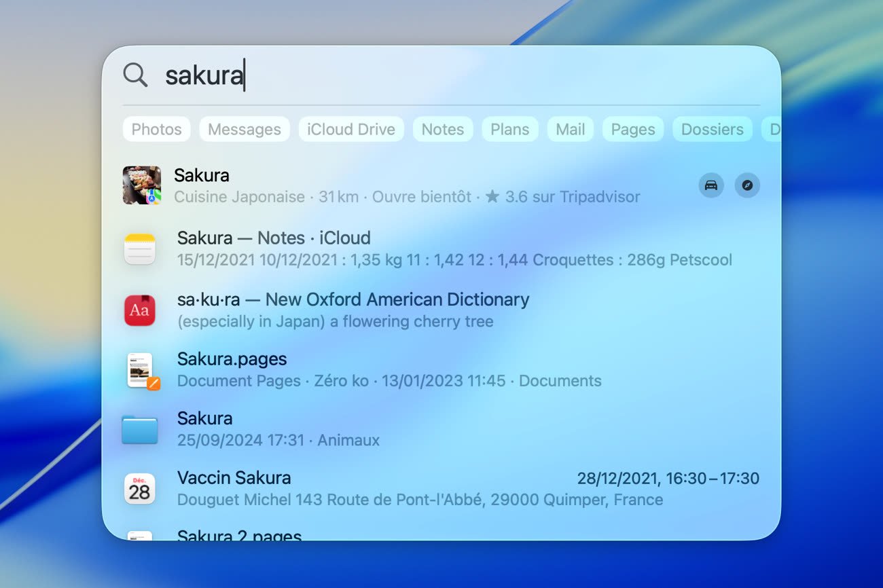Filter results by Mail
This screenshot has height=588, width=883.
571,129
